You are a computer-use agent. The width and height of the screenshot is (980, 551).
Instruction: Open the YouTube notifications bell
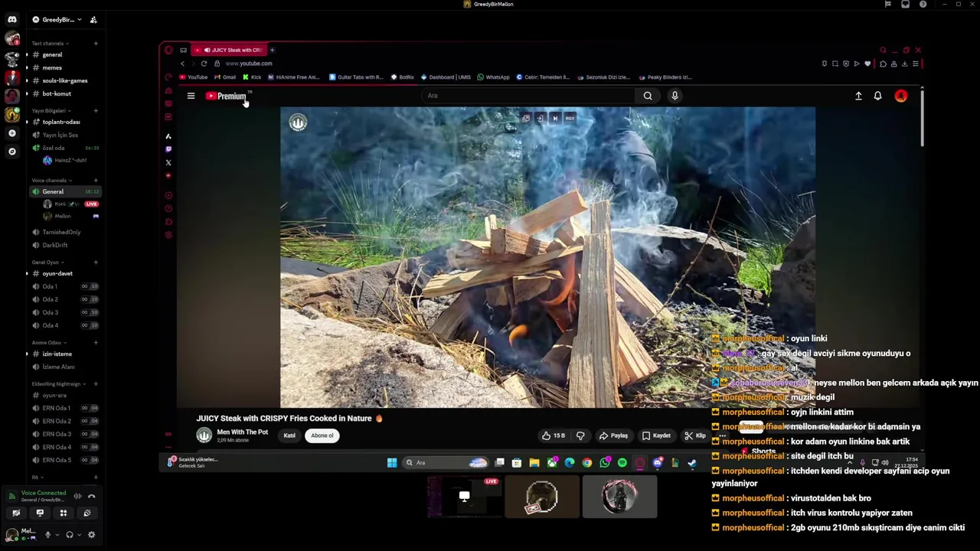(x=878, y=96)
